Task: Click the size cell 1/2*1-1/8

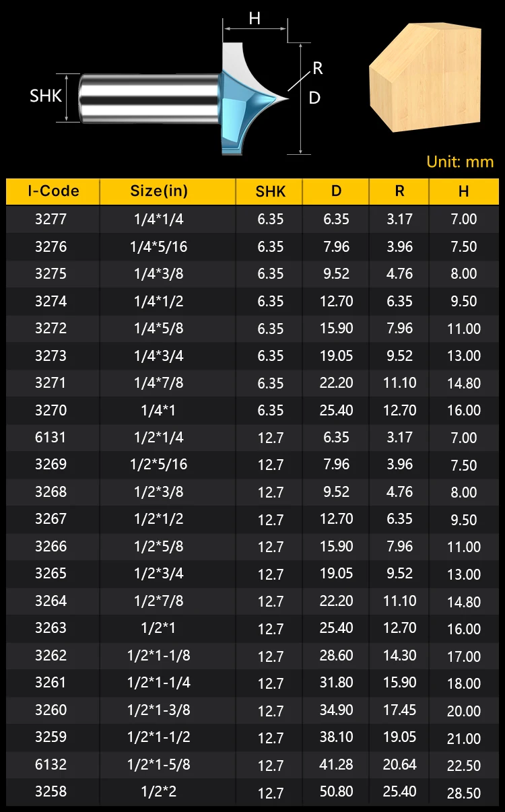Action: pyautogui.click(x=159, y=656)
